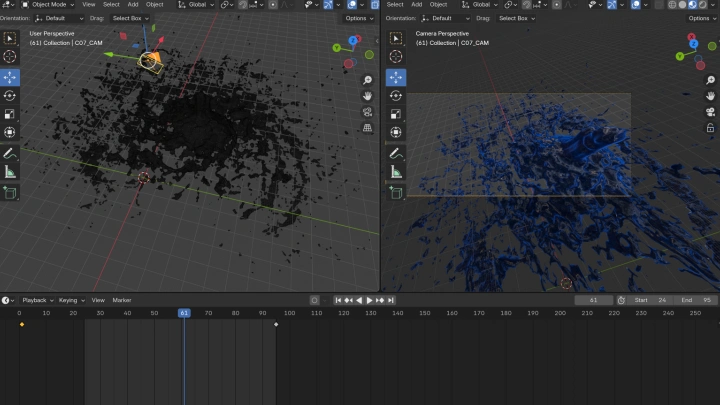Open Object menu in left viewport header

[155, 5]
